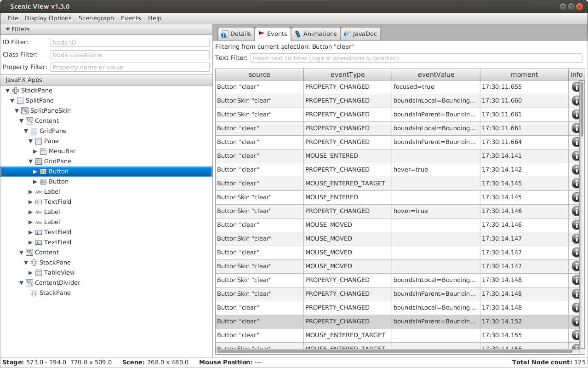Click the Details tab info icon

[x=224, y=34]
